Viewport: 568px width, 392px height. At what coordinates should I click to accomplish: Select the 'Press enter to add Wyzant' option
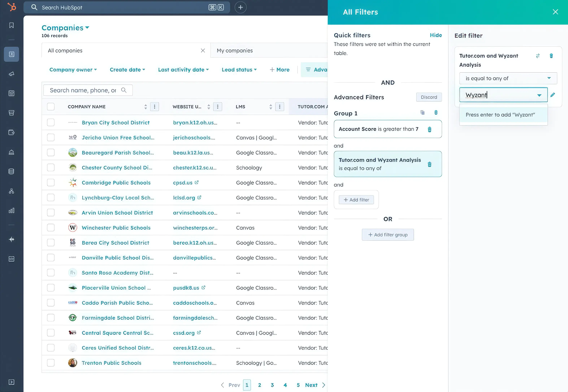[500, 115]
